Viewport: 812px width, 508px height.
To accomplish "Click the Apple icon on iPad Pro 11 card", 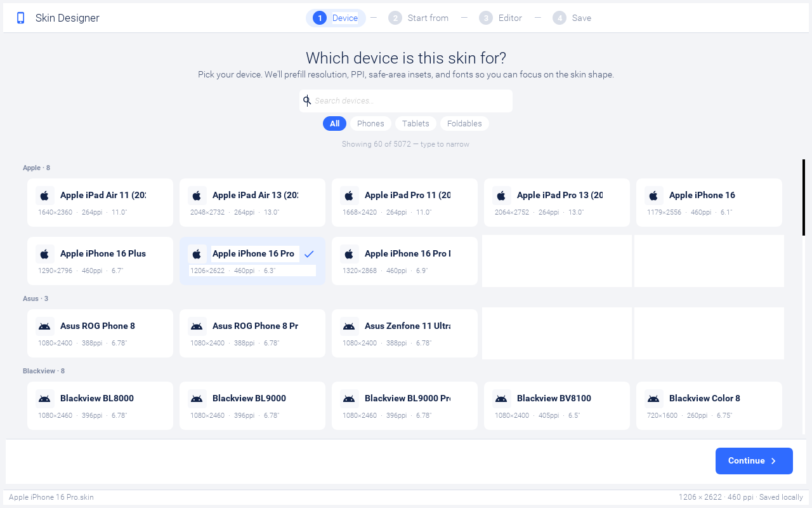I will pyautogui.click(x=349, y=196).
